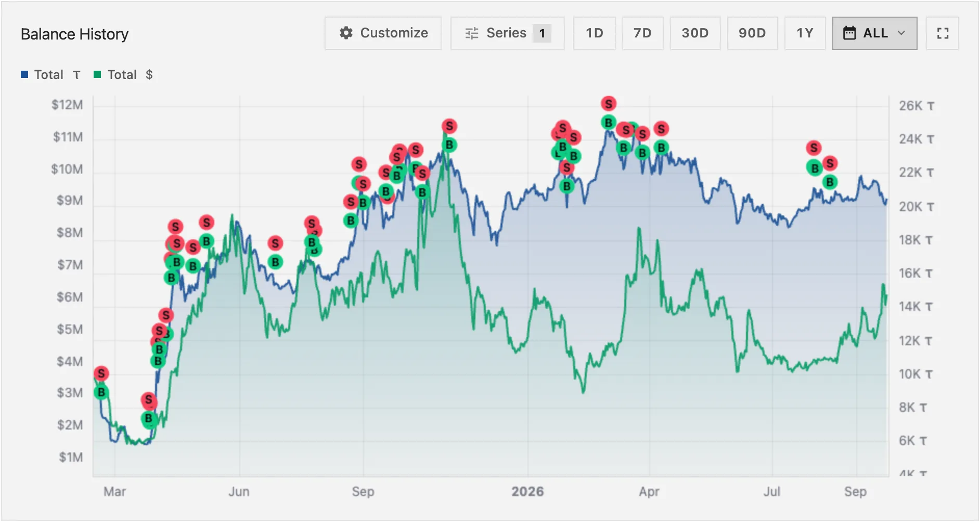Click the 26K τ right axis label
This screenshot has height=521, width=980.
(x=917, y=106)
